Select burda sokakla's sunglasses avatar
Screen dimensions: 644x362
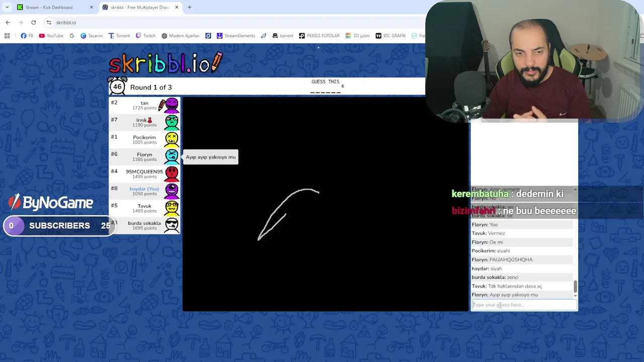(172, 225)
